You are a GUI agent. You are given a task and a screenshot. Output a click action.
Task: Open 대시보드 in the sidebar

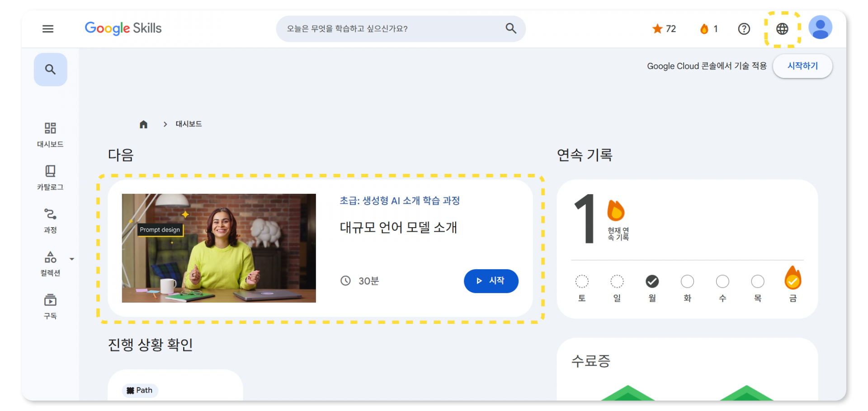click(50, 135)
